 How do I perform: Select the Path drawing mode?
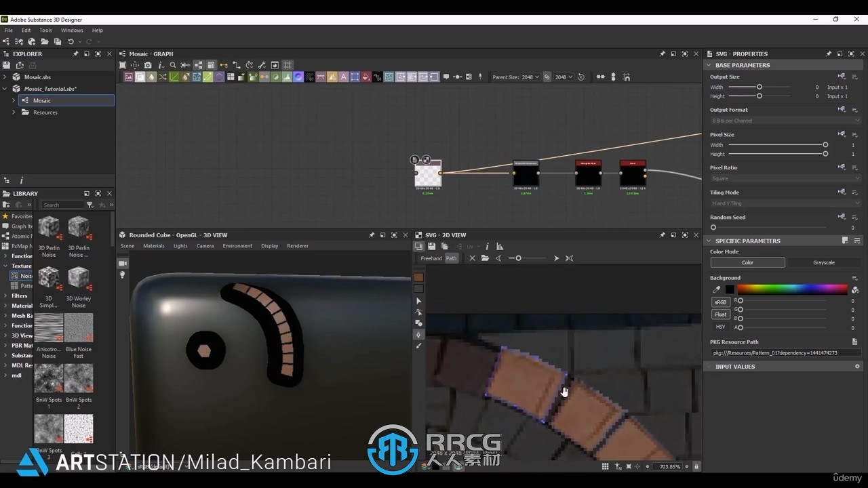click(451, 258)
